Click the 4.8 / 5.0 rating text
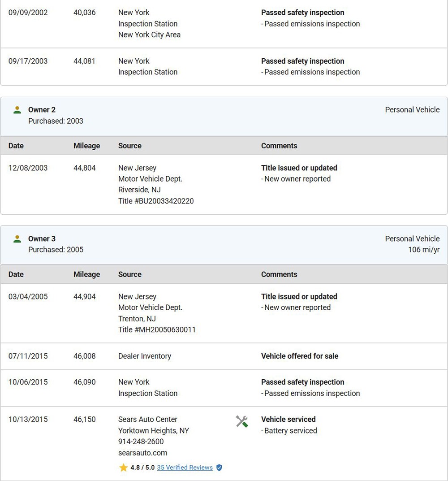This screenshot has height=481, width=448. (x=142, y=468)
